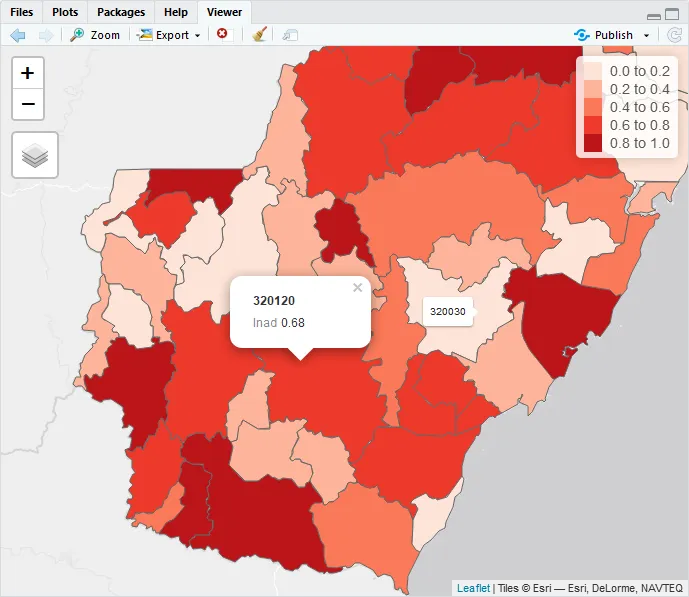The width and height of the screenshot is (689, 597).
Task: Click the red remove current viewer icon
Action: pyautogui.click(x=222, y=34)
